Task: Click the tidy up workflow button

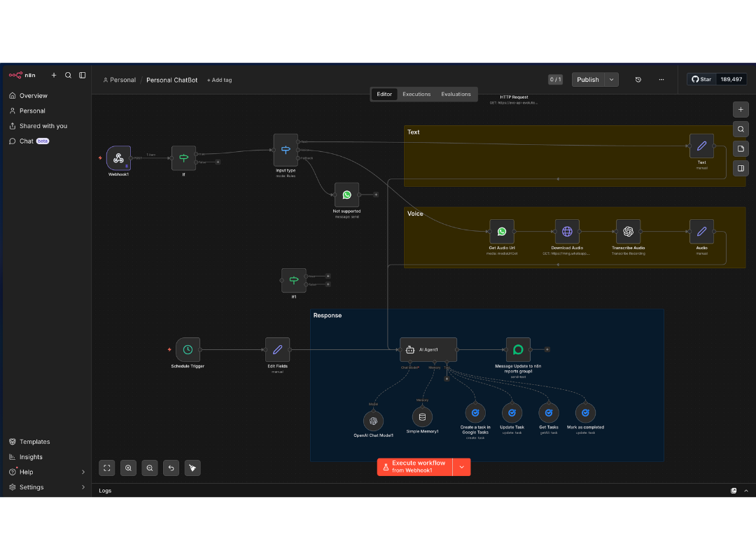Action: [x=193, y=468]
